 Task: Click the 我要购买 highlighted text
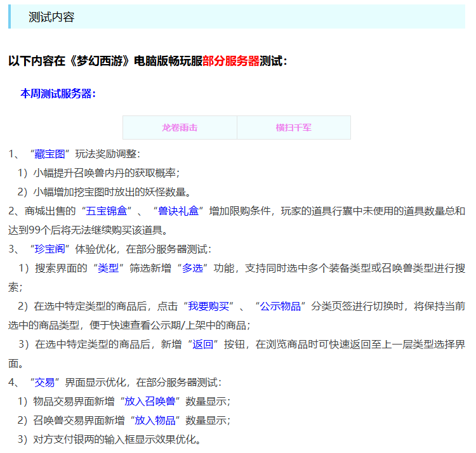(208, 306)
